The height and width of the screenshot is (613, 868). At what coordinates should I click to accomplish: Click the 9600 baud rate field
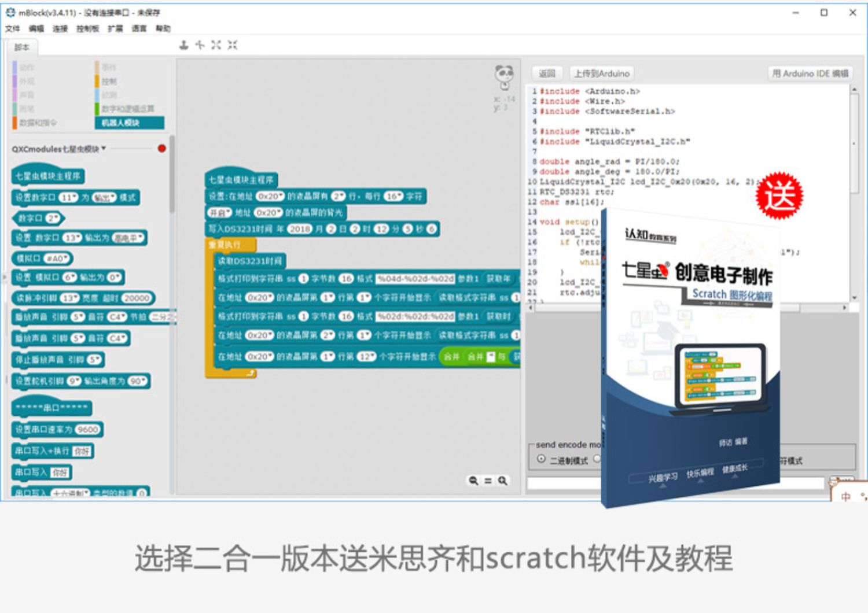[x=88, y=430]
